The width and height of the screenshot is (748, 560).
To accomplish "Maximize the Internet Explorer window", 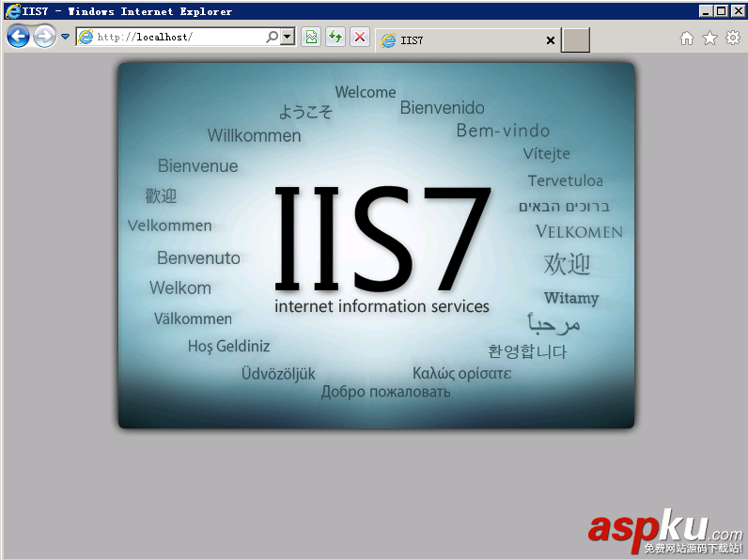I will (x=722, y=11).
